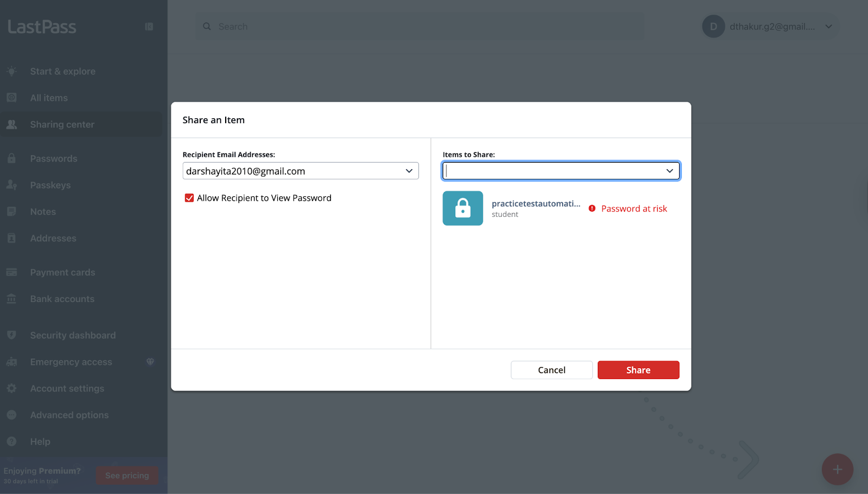
Task: Click the Advanced options ellipsis icon
Action: (11, 415)
